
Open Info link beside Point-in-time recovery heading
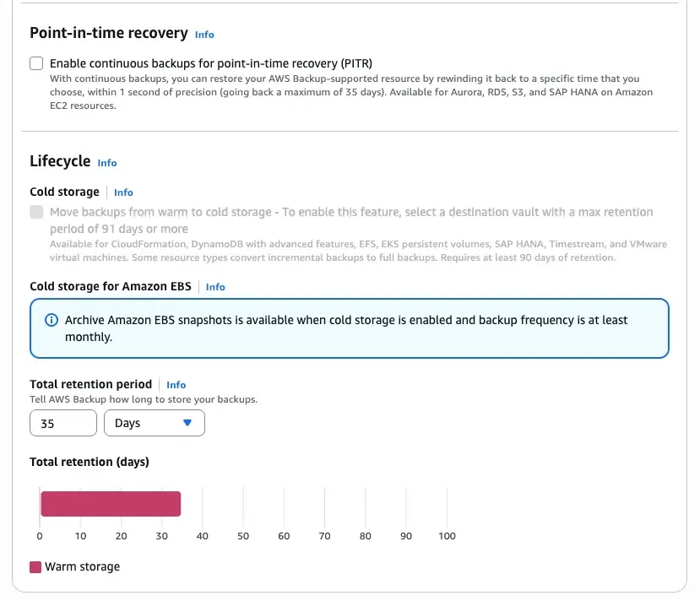click(x=204, y=35)
